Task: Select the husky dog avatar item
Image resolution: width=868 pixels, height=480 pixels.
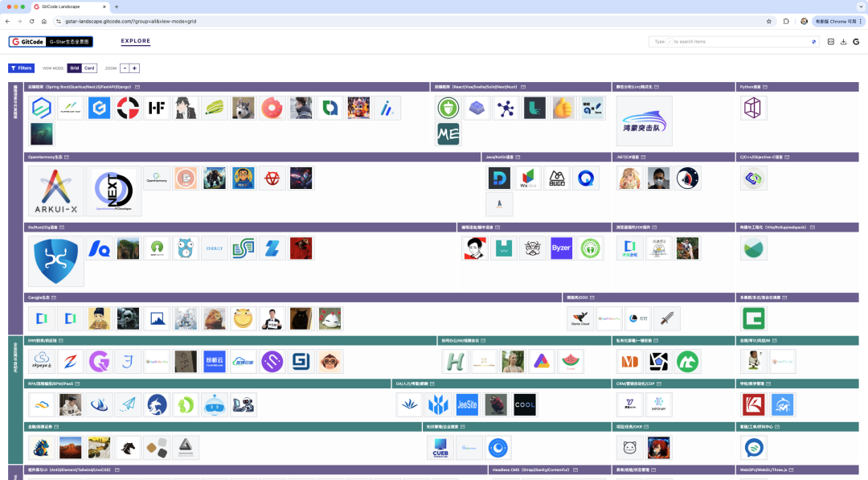Action: [243, 108]
